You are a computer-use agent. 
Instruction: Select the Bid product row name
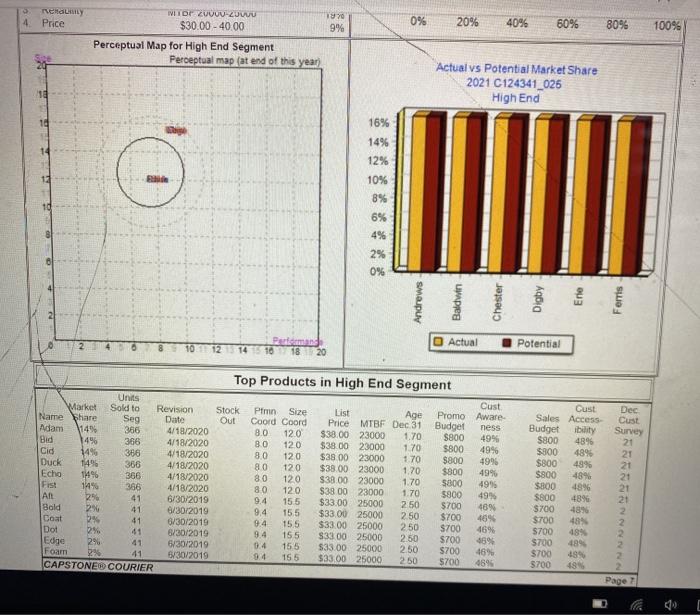pyautogui.click(x=46, y=439)
